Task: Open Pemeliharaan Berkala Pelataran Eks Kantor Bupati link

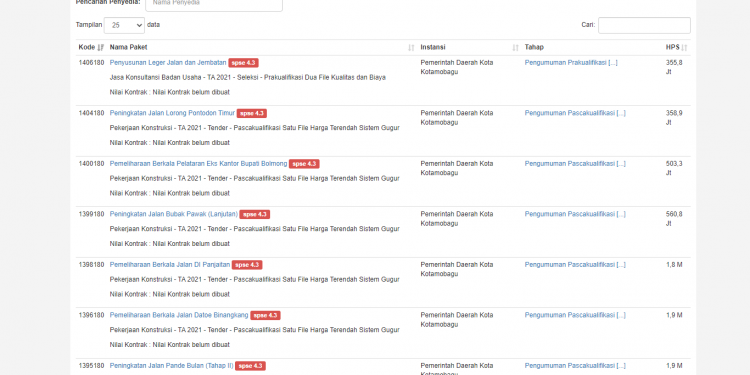Action: click(199, 164)
